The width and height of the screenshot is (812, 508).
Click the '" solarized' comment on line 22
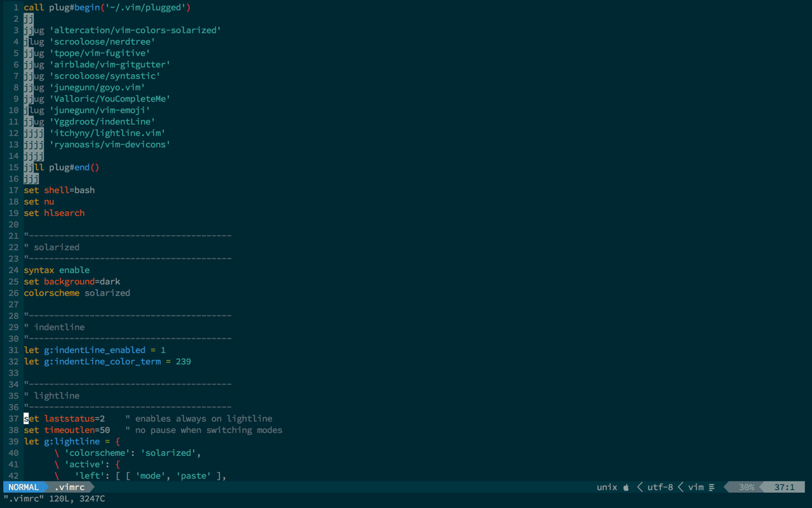(52, 247)
